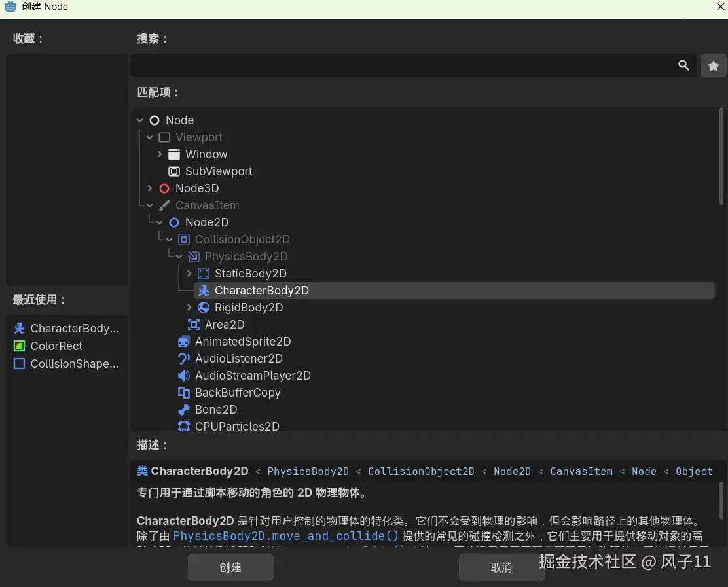Click the Area2D icon

tap(194, 325)
